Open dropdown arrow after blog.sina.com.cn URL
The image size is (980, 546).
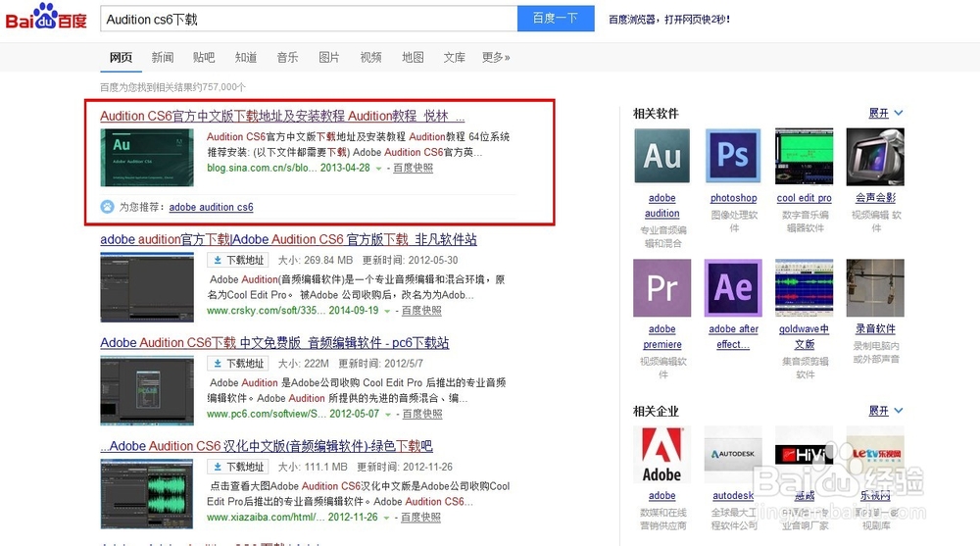coord(378,169)
